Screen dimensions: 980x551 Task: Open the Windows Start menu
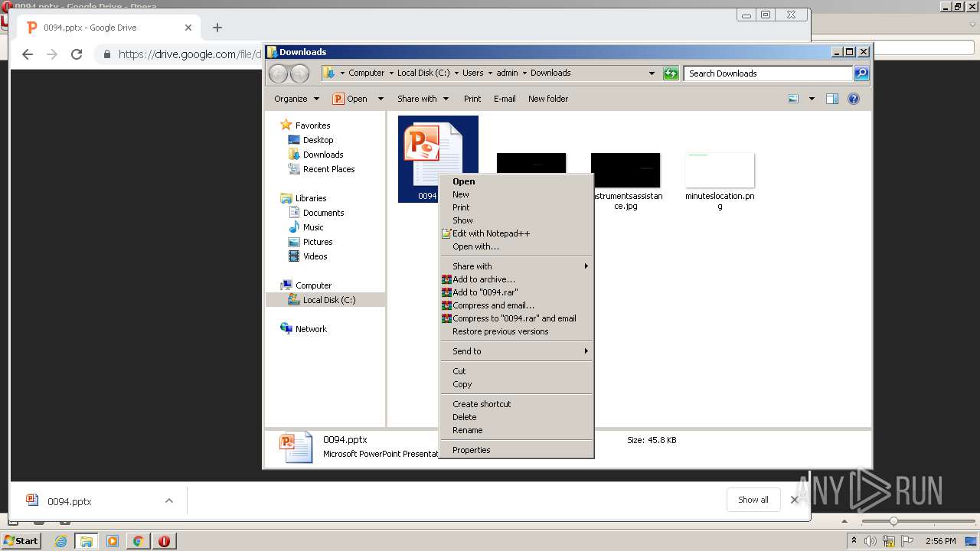21,541
